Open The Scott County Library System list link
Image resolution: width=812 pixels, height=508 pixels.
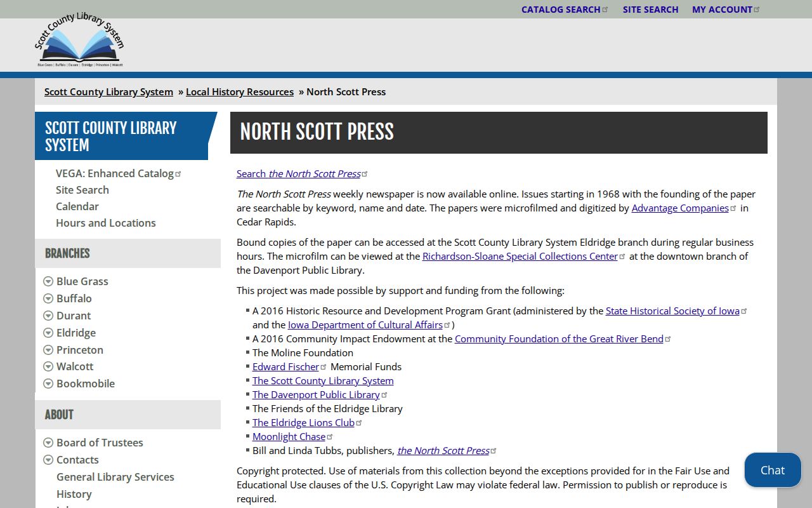(x=323, y=380)
